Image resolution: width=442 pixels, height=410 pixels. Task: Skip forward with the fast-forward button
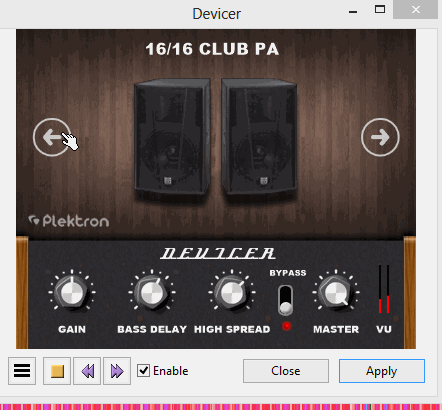[x=117, y=371]
